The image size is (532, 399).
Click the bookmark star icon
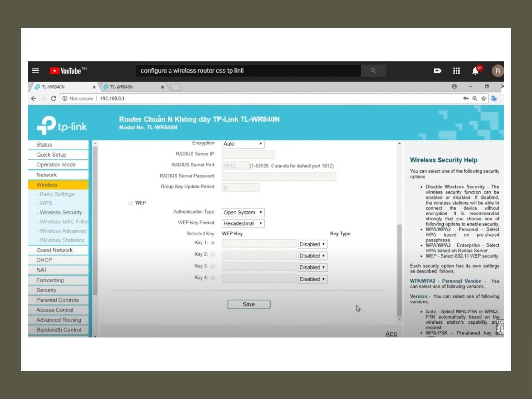pos(483,98)
